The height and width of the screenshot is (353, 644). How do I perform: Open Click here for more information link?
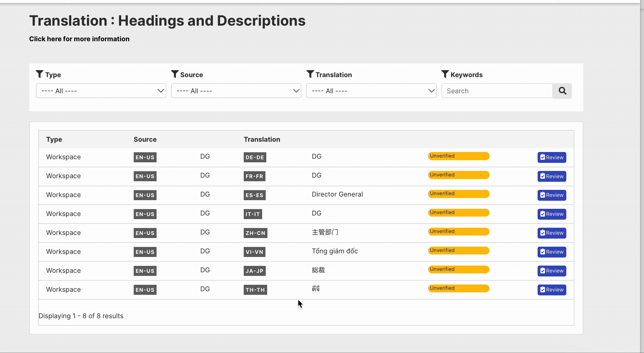point(79,39)
